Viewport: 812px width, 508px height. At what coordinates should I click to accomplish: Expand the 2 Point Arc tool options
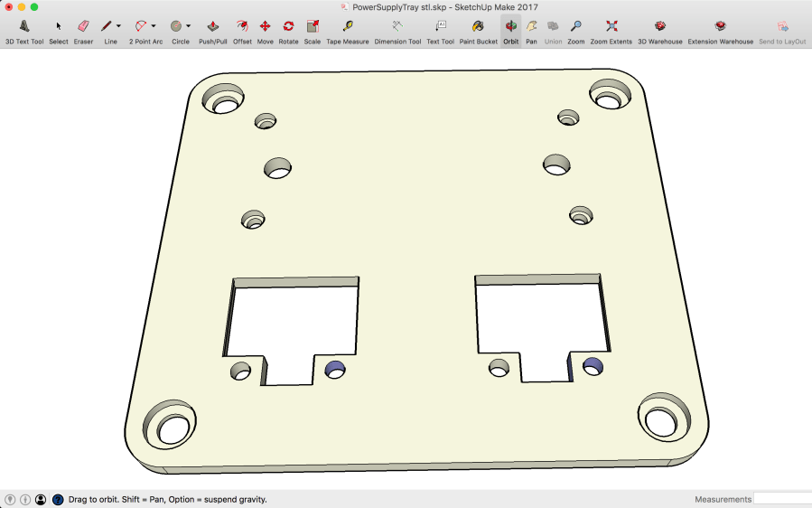[154, 26]
